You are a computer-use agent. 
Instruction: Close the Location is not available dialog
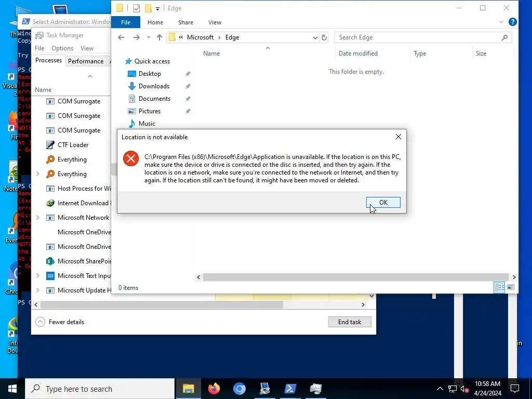(x=398, y=137)
